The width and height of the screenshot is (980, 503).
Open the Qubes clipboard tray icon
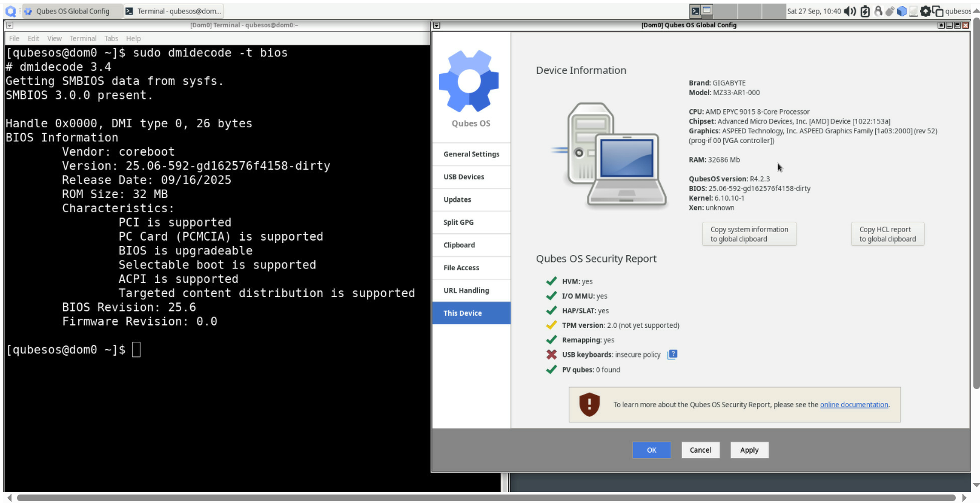click(938, 11)
